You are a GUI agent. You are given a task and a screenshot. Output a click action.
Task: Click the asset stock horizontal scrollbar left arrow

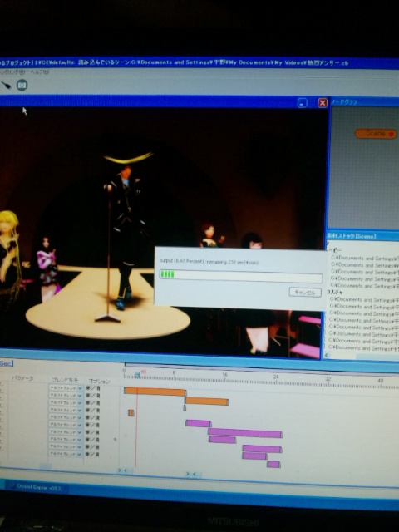pos(327,355)
